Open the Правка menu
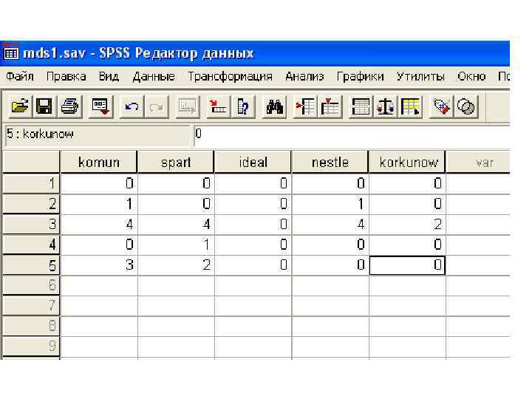The width and height of the screenshot is (532, 399). (x=66, y=77)
